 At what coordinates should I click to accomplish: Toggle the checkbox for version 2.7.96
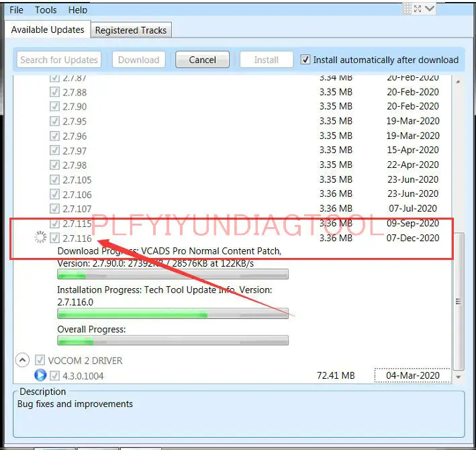[x=54, y=136]
